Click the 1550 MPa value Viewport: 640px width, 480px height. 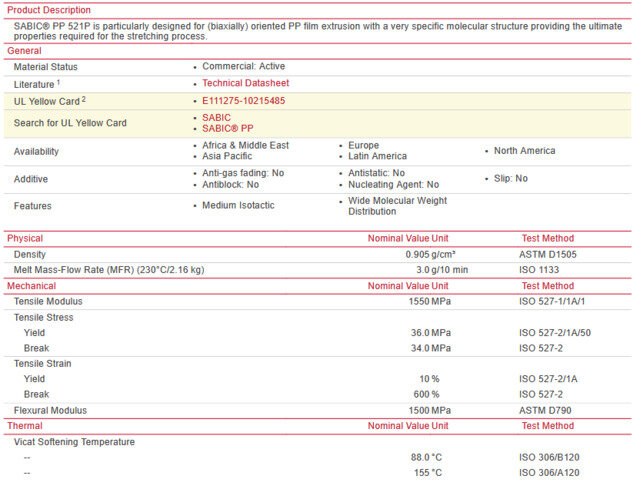click(430, 302)
